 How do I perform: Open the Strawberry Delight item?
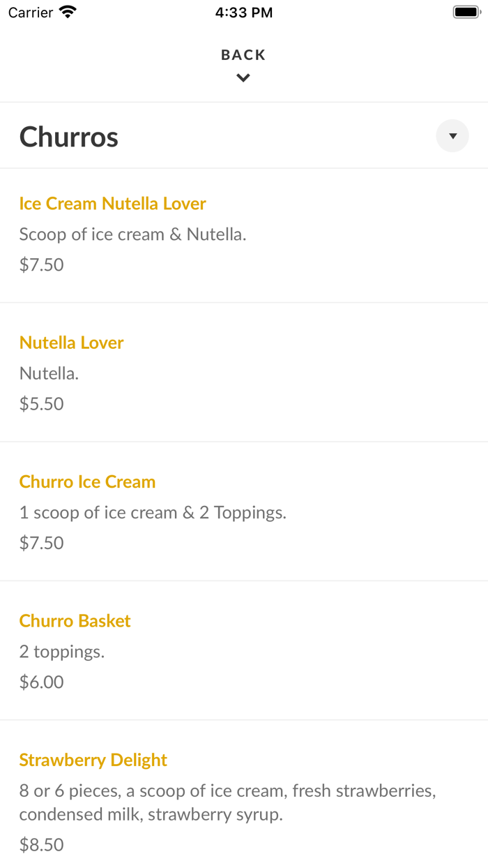[93, 760]
